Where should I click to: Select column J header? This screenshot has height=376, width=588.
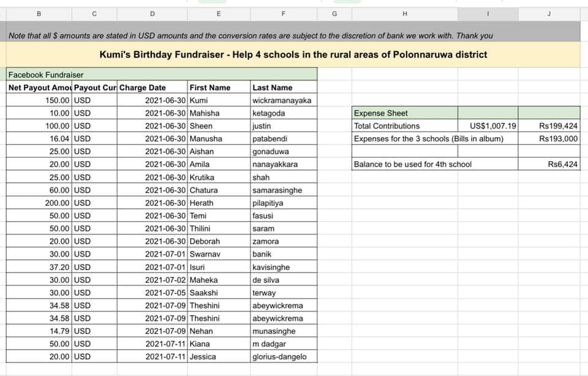click(x=549, y=14)
